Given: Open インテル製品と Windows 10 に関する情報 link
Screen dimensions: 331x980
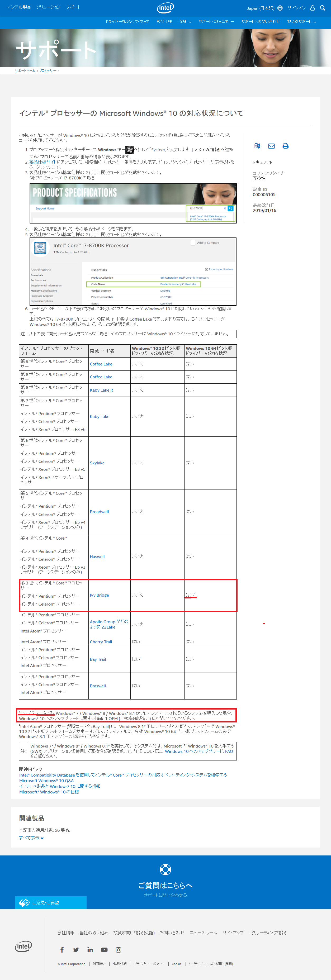Looking at the screenshot, I should [x=60, y=786].
